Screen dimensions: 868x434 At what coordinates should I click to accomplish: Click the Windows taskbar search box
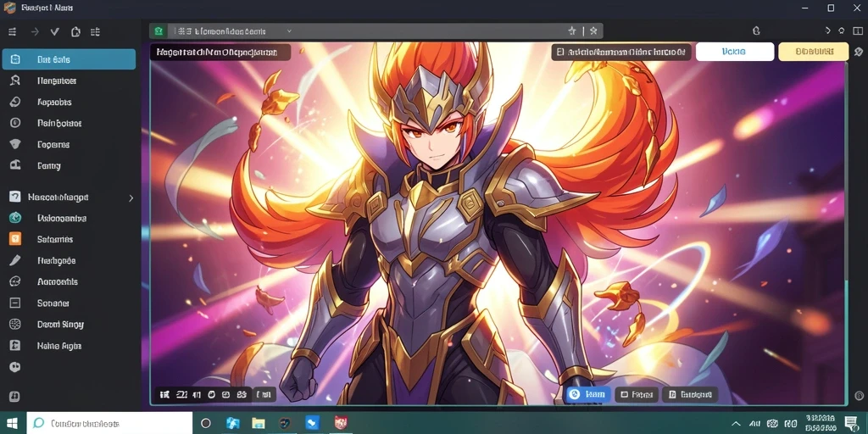109,424
